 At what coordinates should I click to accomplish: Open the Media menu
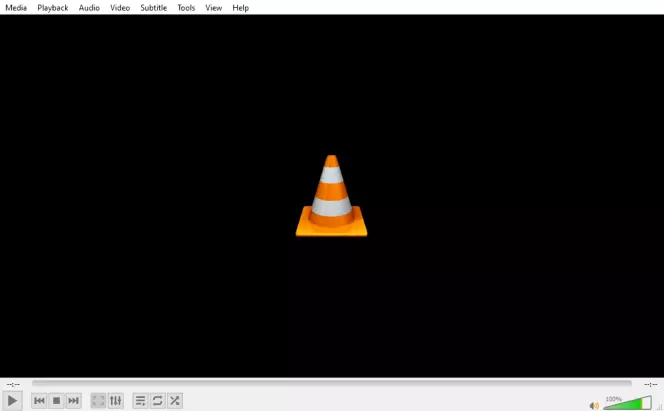tap(16, 8)
